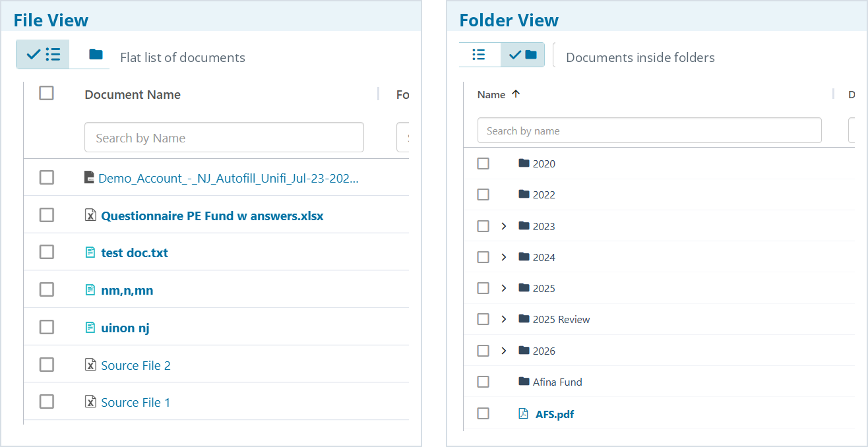Expand the 2026 folder chevron
868x447 pixels.
[504, 351]
